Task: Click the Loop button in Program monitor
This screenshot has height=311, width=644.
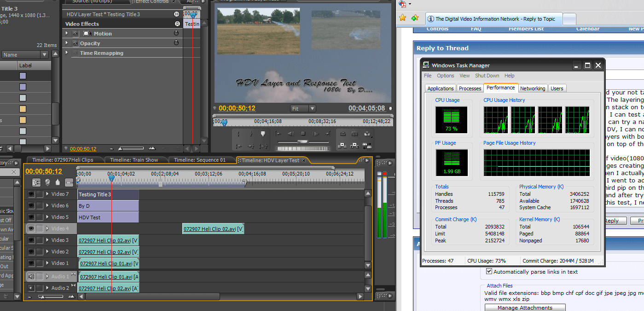Action: [x=343, y=134]
